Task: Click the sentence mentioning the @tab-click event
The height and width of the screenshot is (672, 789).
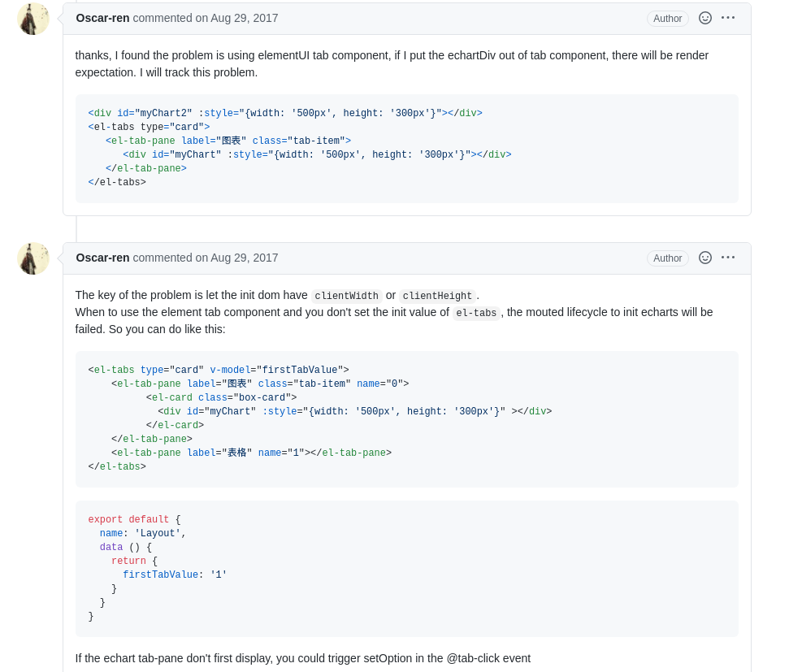Action: point(303,658)
